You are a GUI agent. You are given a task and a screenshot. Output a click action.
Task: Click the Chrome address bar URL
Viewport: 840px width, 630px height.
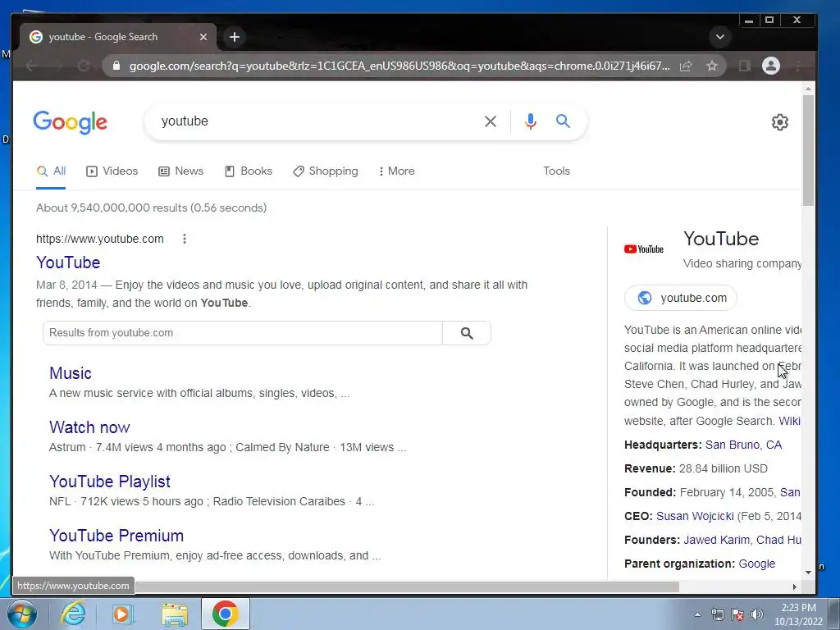[399, 66]
